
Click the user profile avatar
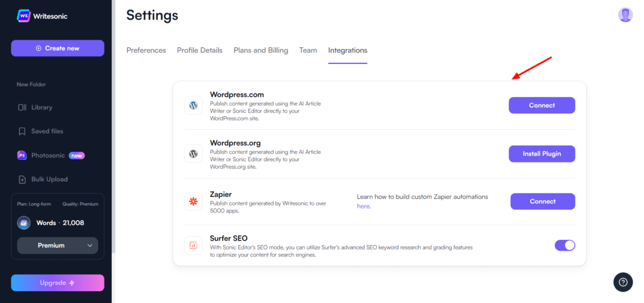coord(625,15)
